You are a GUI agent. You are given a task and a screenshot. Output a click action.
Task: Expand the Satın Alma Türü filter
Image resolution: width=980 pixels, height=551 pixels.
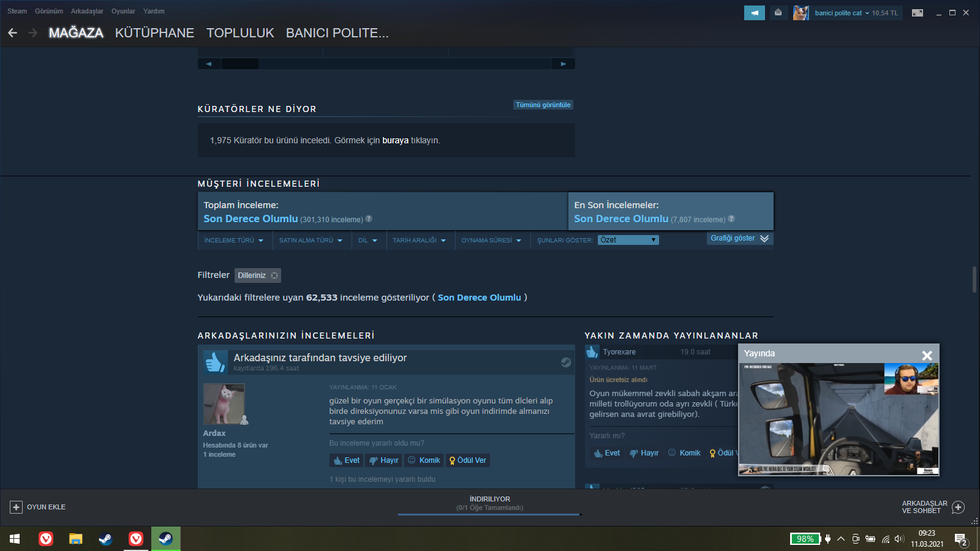coord(311,240)
